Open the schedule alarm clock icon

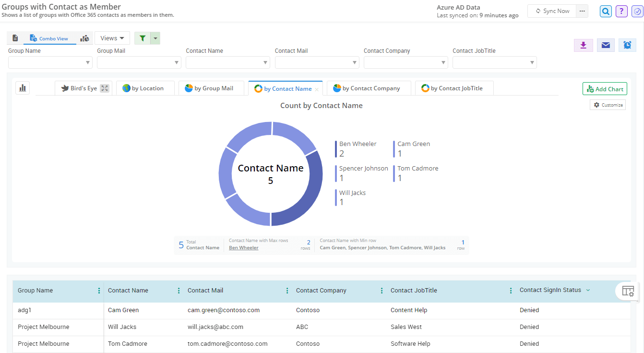[x=627, y=45]
